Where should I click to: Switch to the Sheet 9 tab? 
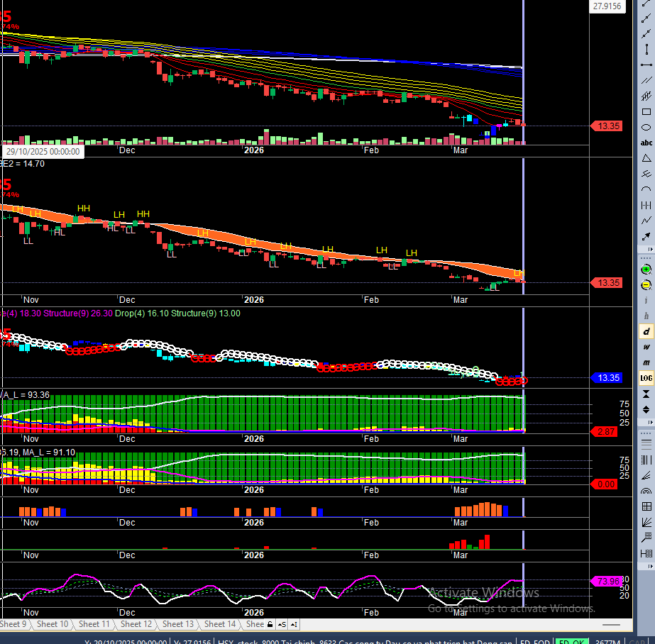13,624
